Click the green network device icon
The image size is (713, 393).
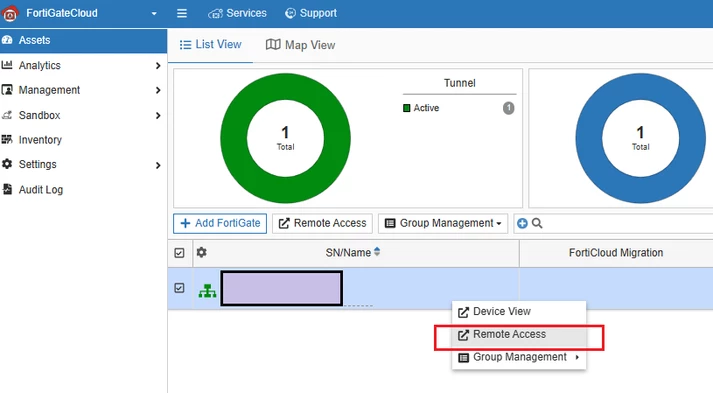(x=207, y=291)
